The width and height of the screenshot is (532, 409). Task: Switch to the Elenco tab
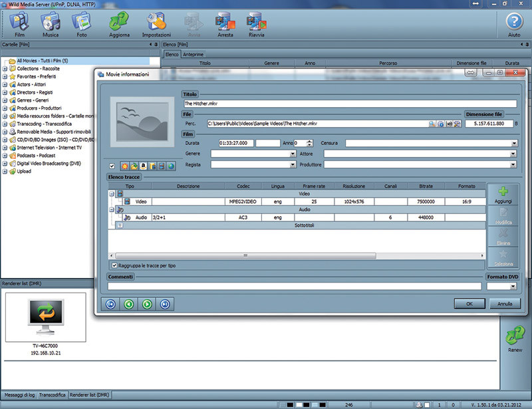coord(172,55)
